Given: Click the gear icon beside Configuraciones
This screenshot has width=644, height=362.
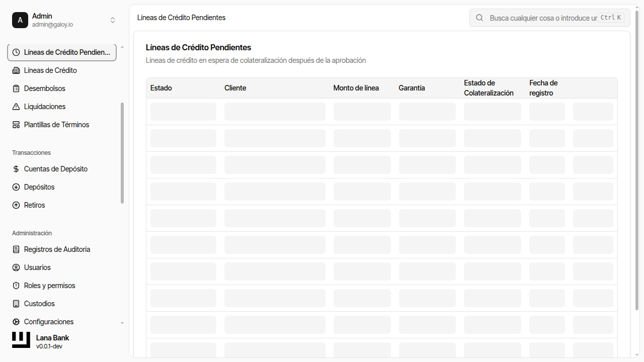Looking at the screenshot, I should point(16,322).
